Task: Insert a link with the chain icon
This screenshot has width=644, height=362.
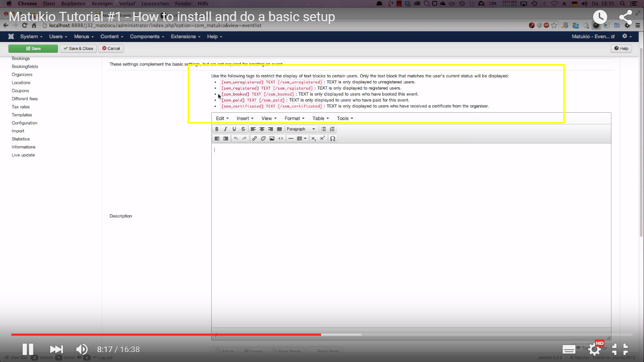Action: 255,139
